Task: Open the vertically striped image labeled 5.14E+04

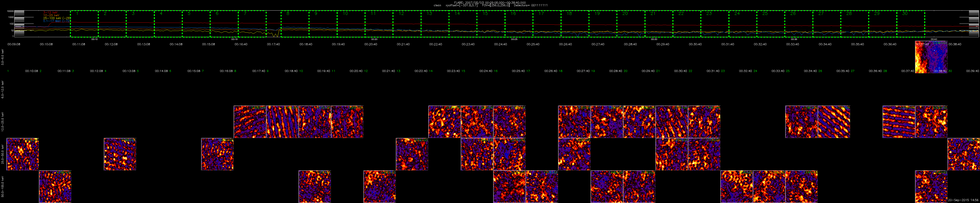Action: (x=282, y=122)
